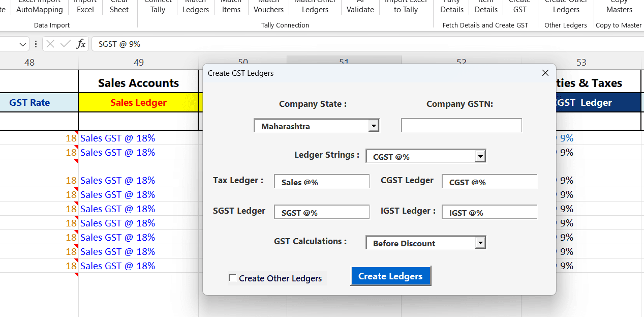644x317 pixels.
Task: Click the Insert Function fx icon
Action: point(81,44)
